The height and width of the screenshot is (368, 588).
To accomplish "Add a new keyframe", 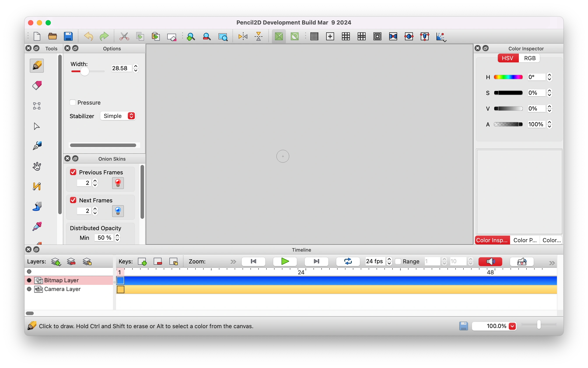I will click(142, 262).
